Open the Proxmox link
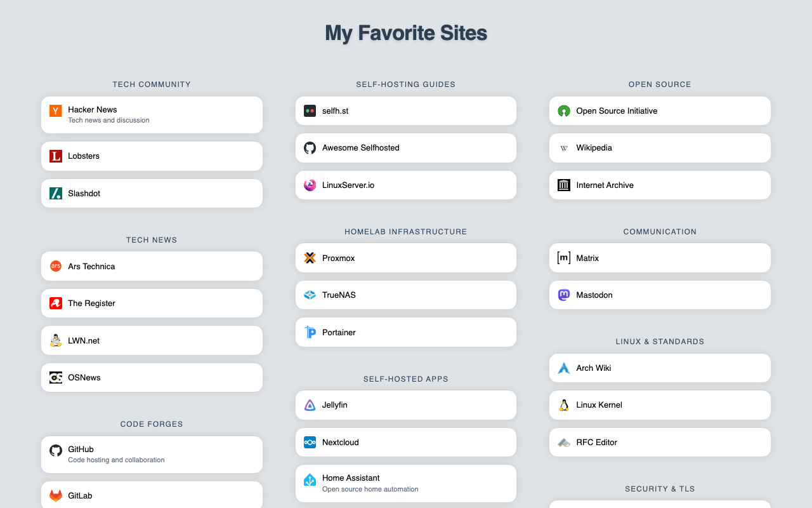 [406, 258]
